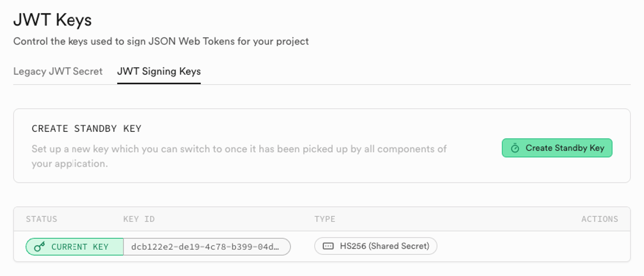Select the Create Standby Key button
Screen dimensions: 644x276
556,148
